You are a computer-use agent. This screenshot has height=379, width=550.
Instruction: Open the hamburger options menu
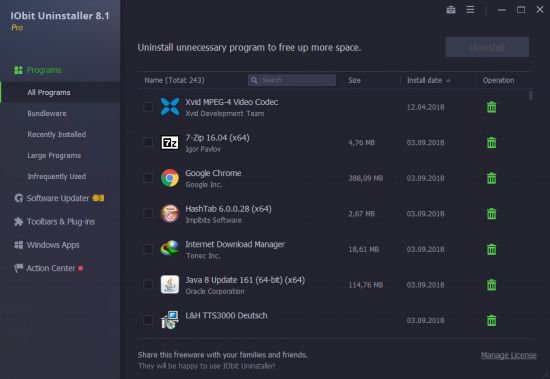pyautogui.click(x=470, y=10)
